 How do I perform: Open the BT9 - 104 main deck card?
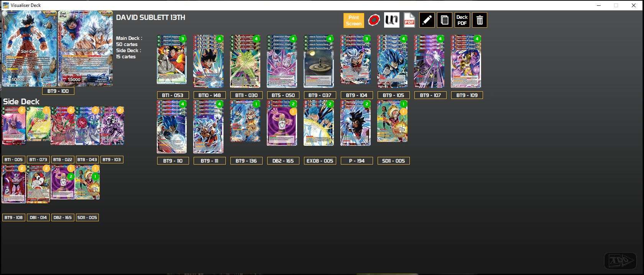(355, 60)
